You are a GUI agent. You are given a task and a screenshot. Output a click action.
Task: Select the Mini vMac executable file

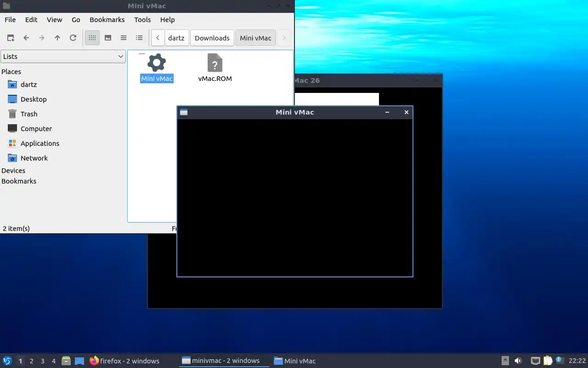click(x=157, y=68)
